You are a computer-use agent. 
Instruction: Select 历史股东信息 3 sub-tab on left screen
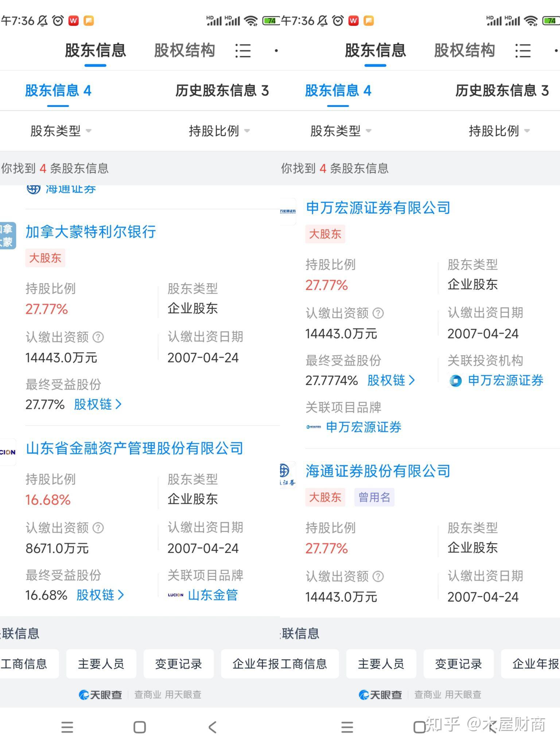click(x=222, y=90)
